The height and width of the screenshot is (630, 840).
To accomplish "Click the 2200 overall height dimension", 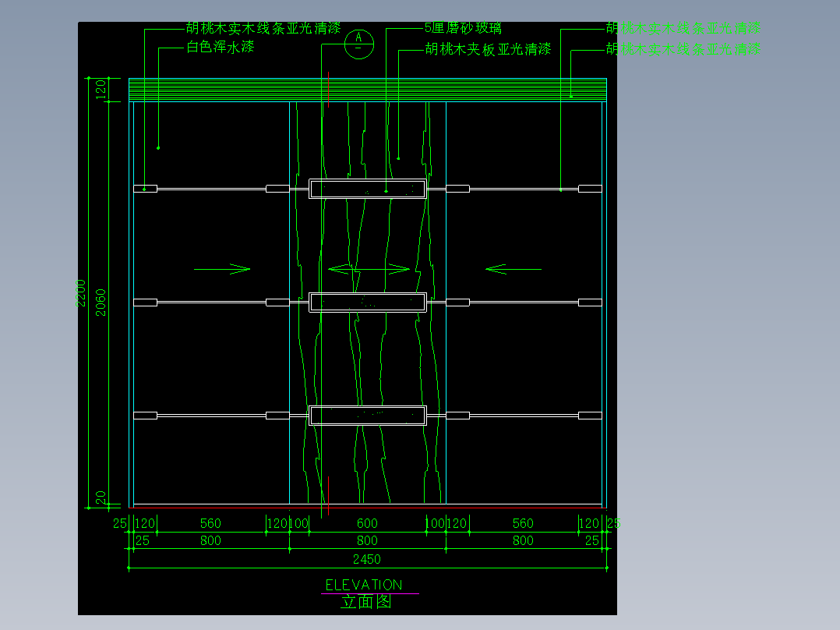I will tap(81, 292).
